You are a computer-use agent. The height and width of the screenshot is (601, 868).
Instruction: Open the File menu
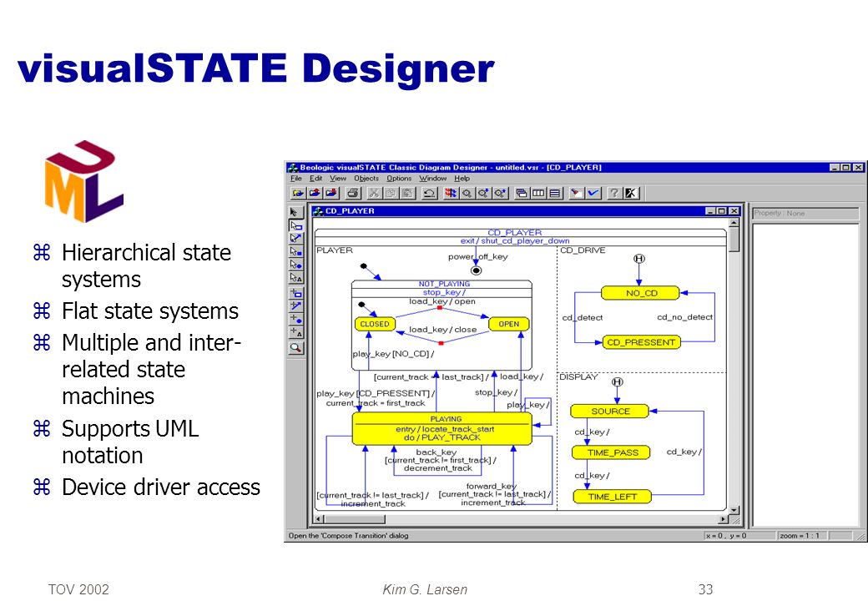tap(296, 178)
